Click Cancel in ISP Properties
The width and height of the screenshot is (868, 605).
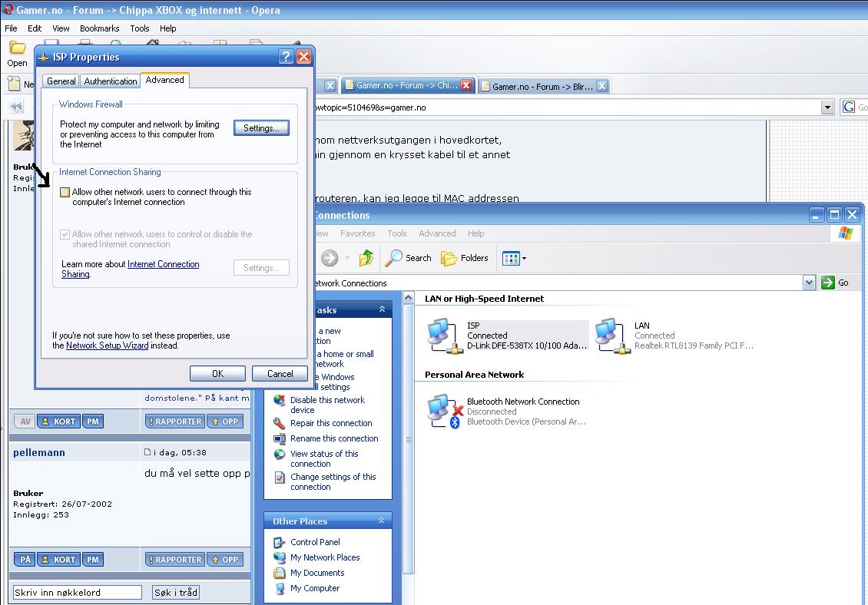click(280, 374)
